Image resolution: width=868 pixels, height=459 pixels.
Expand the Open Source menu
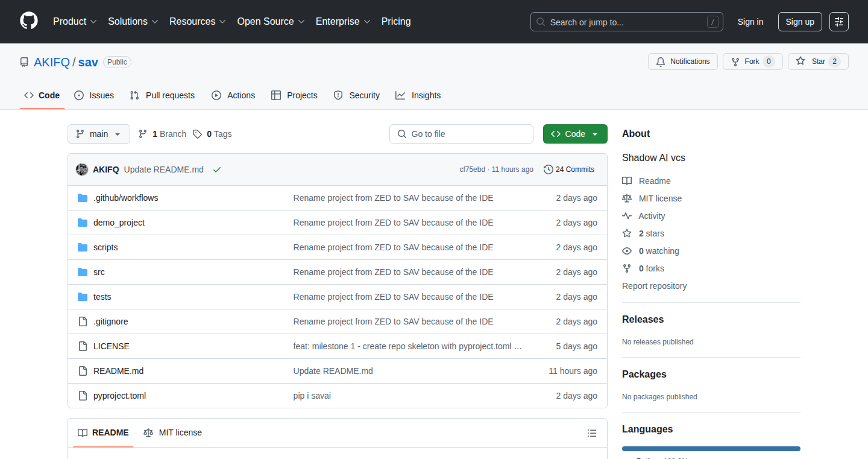click(271, 22)
